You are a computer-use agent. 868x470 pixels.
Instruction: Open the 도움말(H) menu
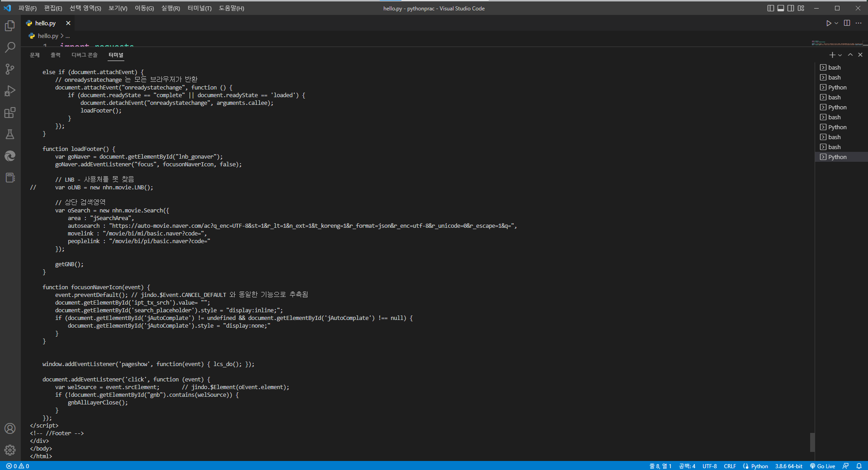tap(231, 8)
